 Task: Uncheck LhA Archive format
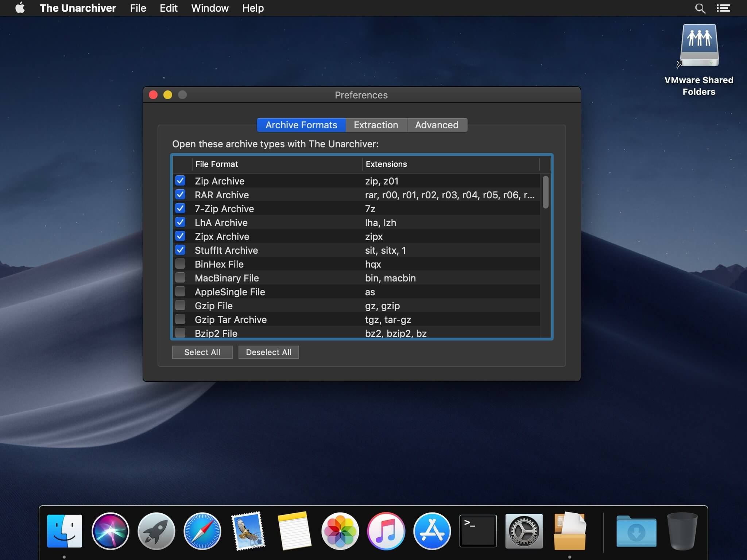180,222
